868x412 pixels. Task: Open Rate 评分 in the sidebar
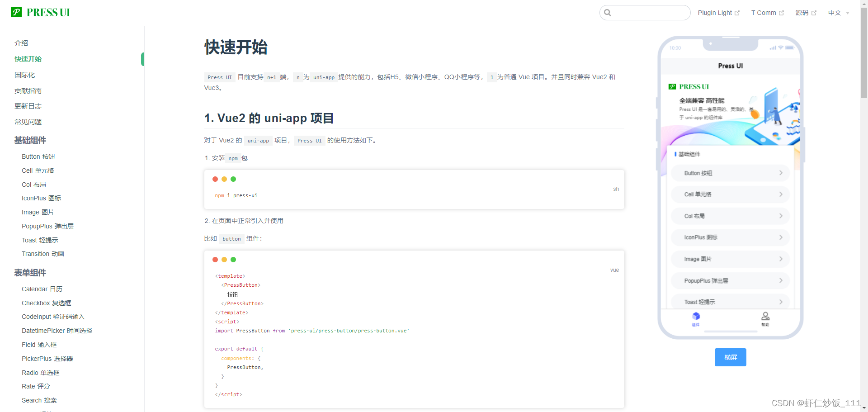[36, 386]
